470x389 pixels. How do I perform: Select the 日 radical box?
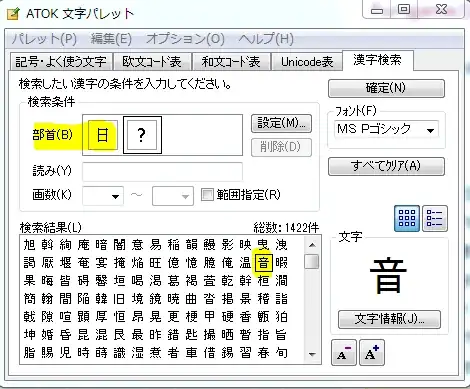[x=103, y=135]
